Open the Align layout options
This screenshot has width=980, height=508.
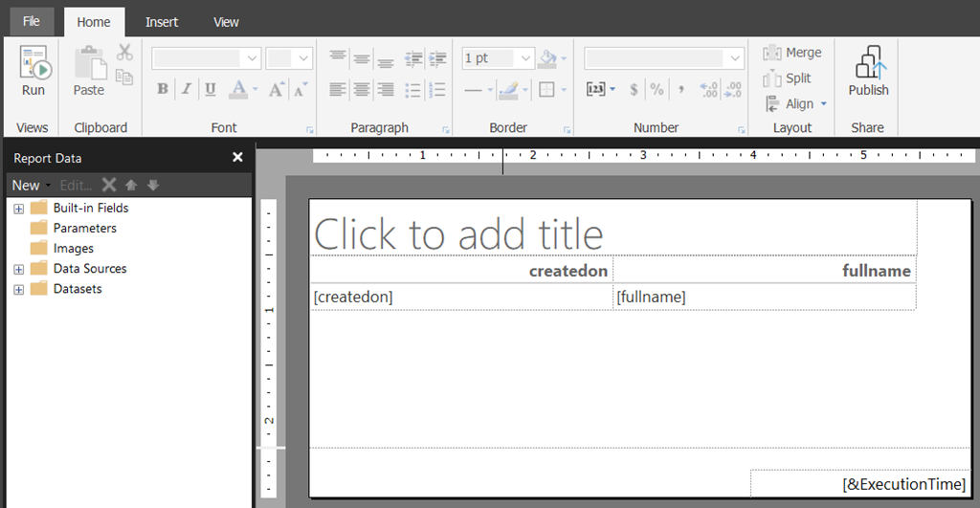[x=797, y=104]
